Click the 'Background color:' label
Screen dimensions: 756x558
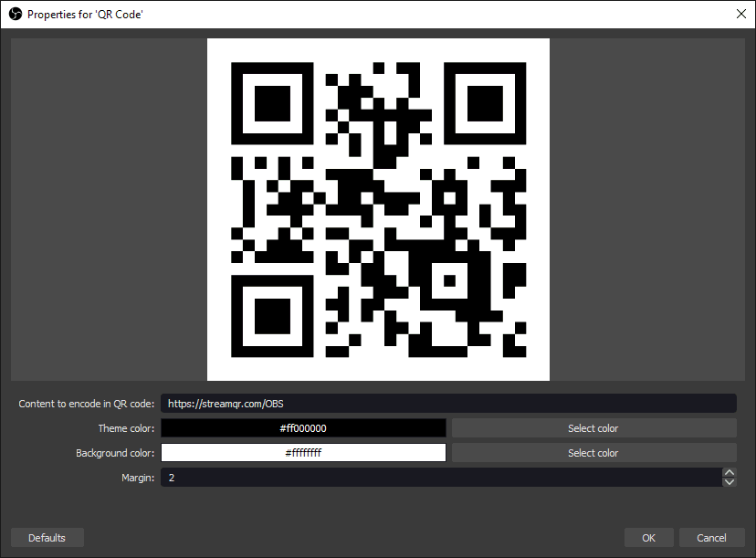115,453
